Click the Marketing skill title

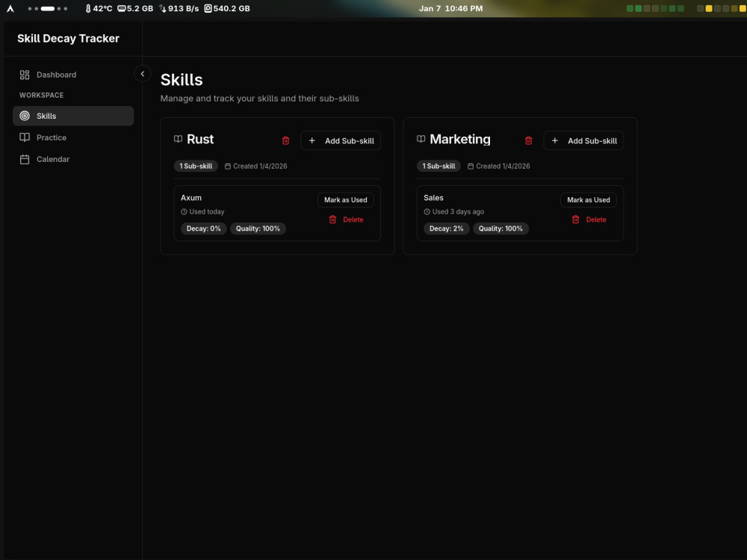point(460,139)
